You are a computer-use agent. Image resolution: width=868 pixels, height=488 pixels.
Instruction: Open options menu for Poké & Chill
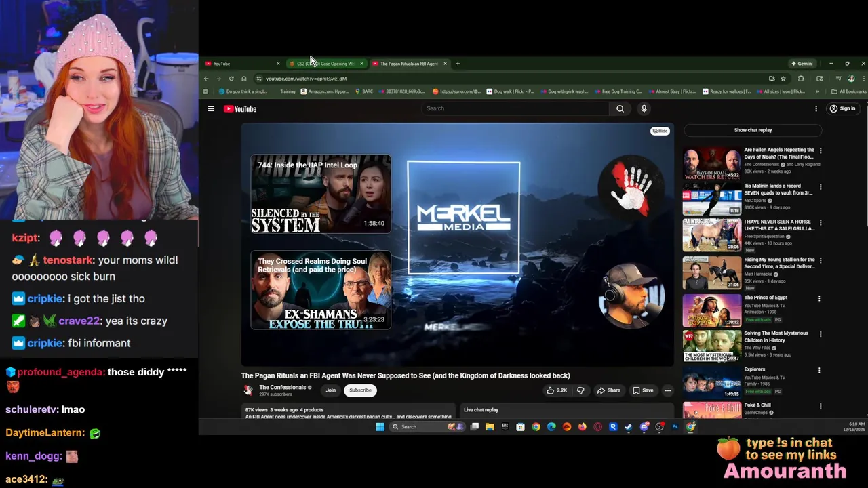821,407
